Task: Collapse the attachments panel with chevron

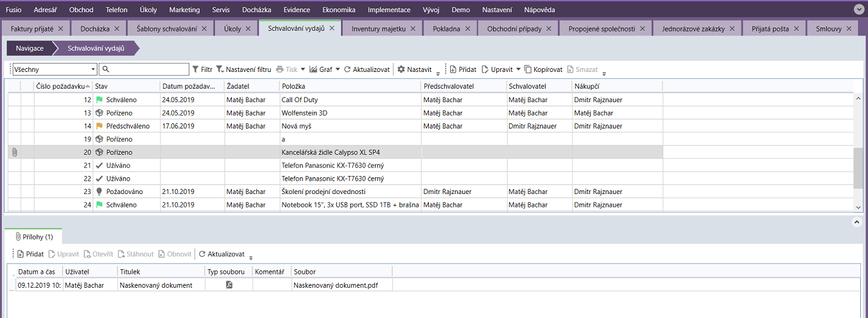Action: (856, 222)
